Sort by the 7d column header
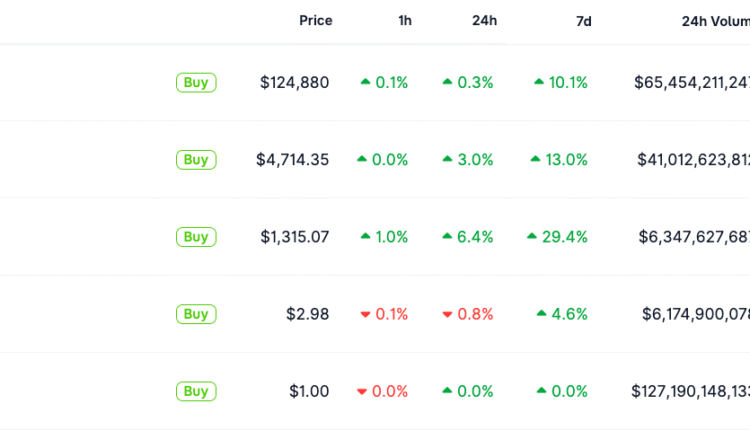The width and height of the screenshot is (750, 430). coord(583,21)
